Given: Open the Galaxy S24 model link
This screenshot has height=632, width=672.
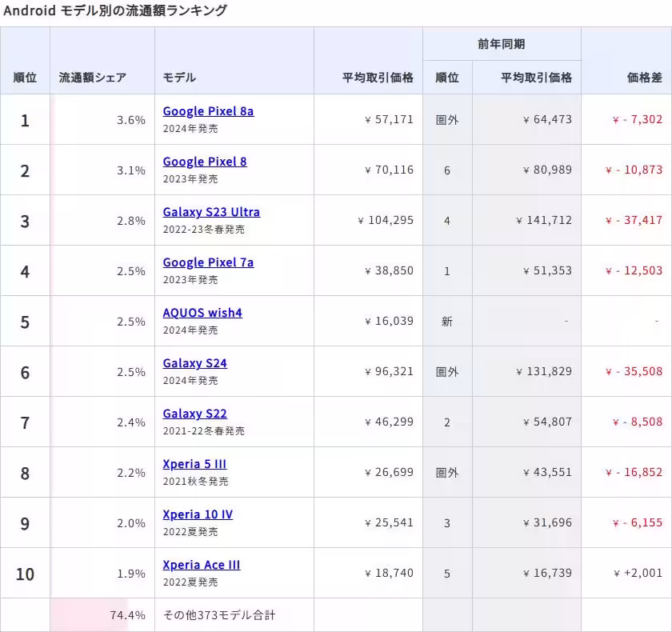Looking at the screenshot, I should click(x=194, y=363).
